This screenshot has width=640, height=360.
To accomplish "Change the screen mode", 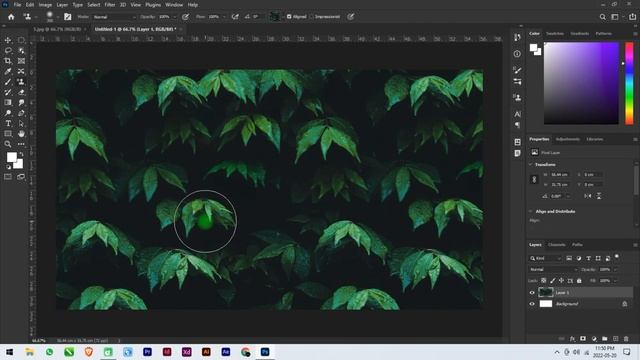I will [21, 177].
